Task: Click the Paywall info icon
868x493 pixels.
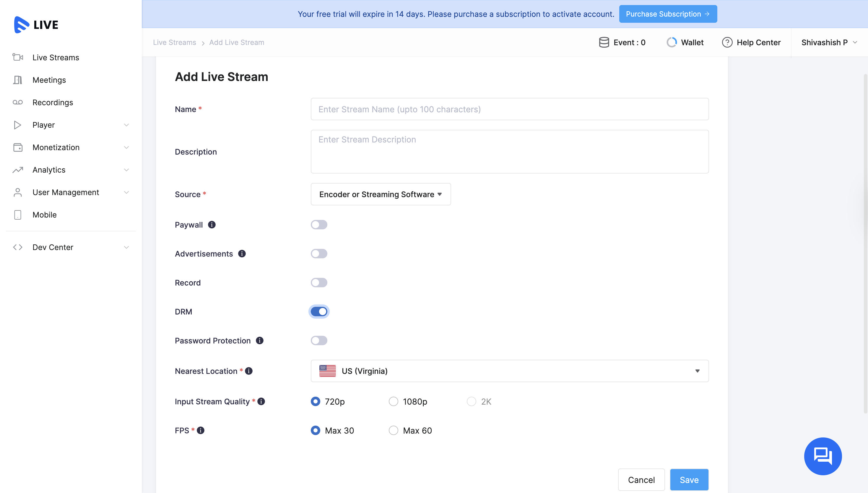Action: [x=212, y=225]
